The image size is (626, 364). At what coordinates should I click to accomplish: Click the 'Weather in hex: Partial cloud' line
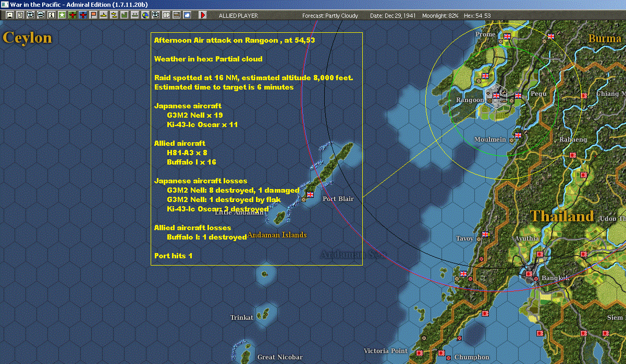pyautogui.click(x=208, y=59)
